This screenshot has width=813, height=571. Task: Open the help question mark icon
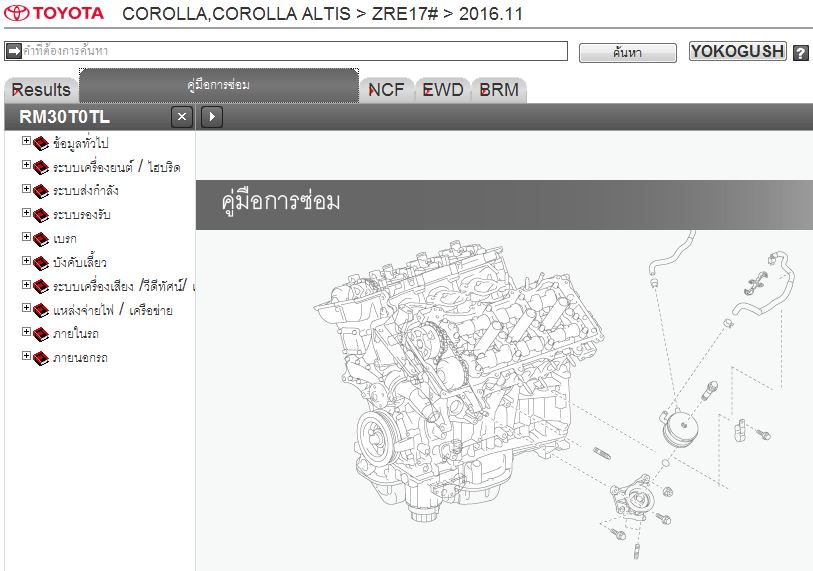tap(801, 52)
